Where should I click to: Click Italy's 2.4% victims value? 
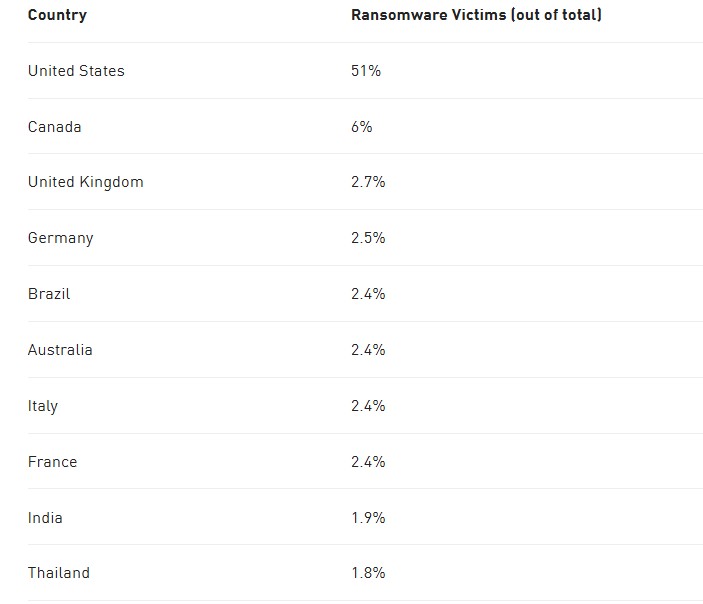click(x=368, y=406)
